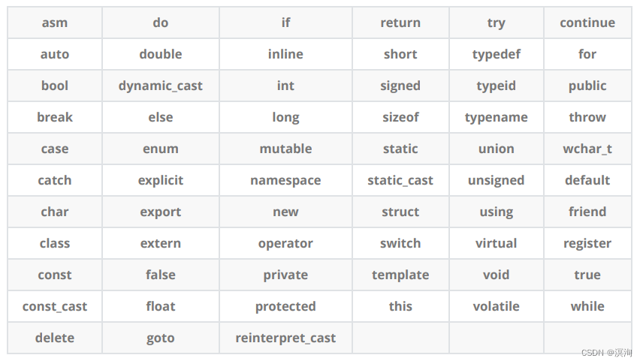Select the 'goto' table cell
Image resolution: width=643 pixels, height=364 pixels.
tap(160, 338)
